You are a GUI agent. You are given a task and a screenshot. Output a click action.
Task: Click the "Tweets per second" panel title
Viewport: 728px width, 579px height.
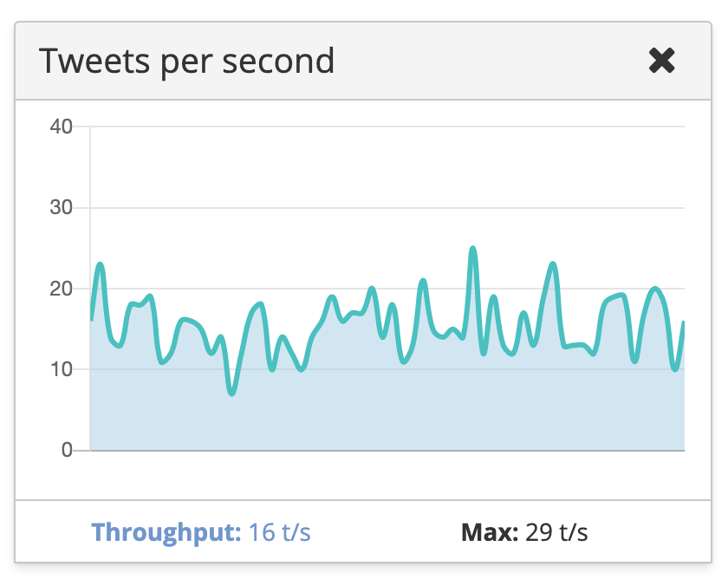point(186,62)
